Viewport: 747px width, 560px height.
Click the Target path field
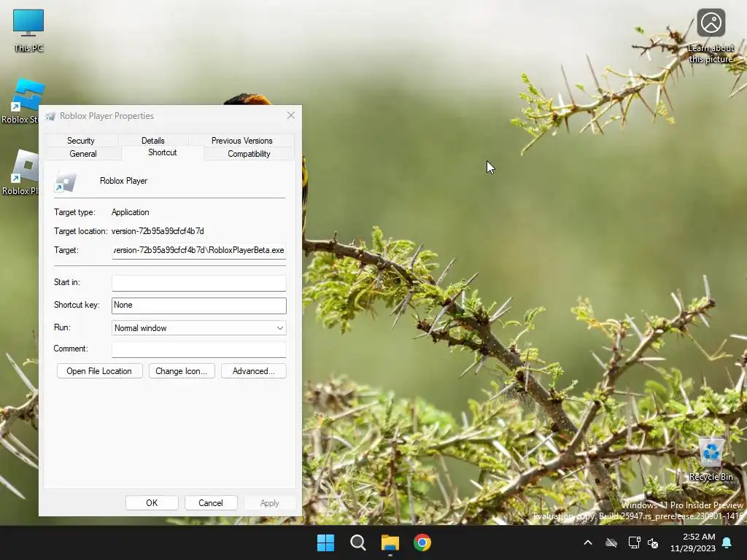pyautogui.click(x=198, y=251)
